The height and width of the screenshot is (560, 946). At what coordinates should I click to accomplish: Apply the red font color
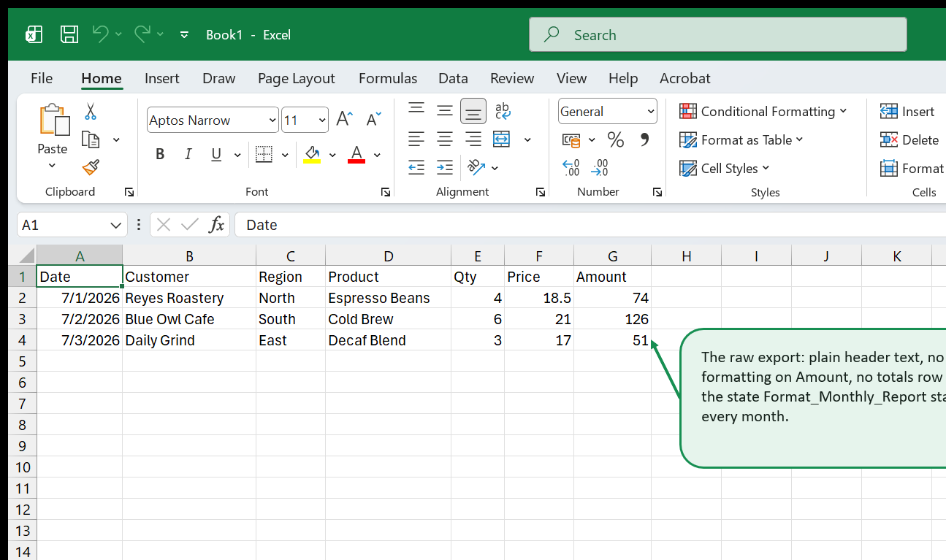356,154
